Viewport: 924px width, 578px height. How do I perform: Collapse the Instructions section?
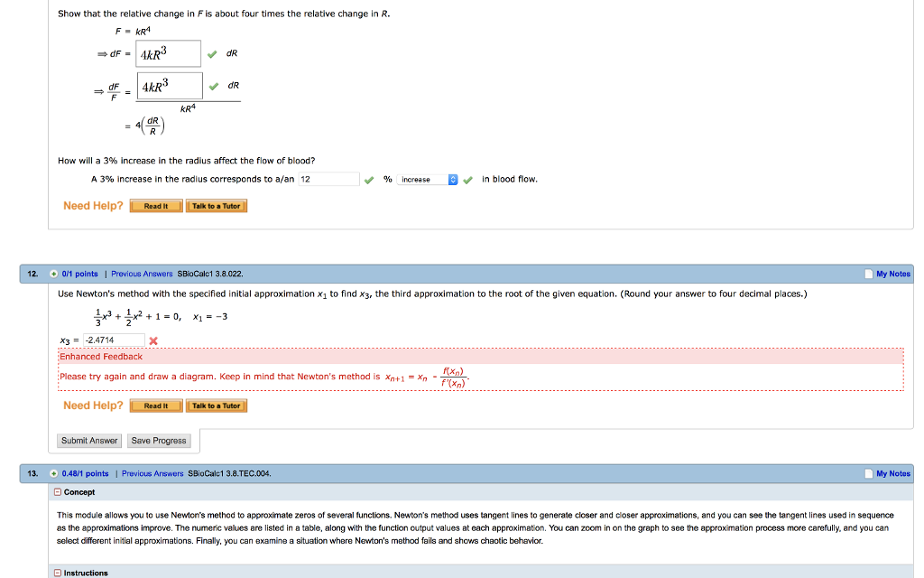tap(58, 573)
